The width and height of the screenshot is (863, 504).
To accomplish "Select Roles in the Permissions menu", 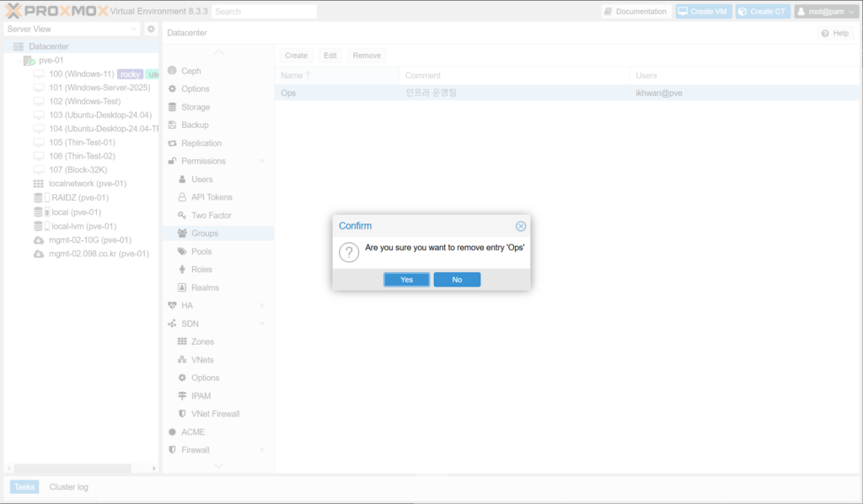I will pos(201,270).
